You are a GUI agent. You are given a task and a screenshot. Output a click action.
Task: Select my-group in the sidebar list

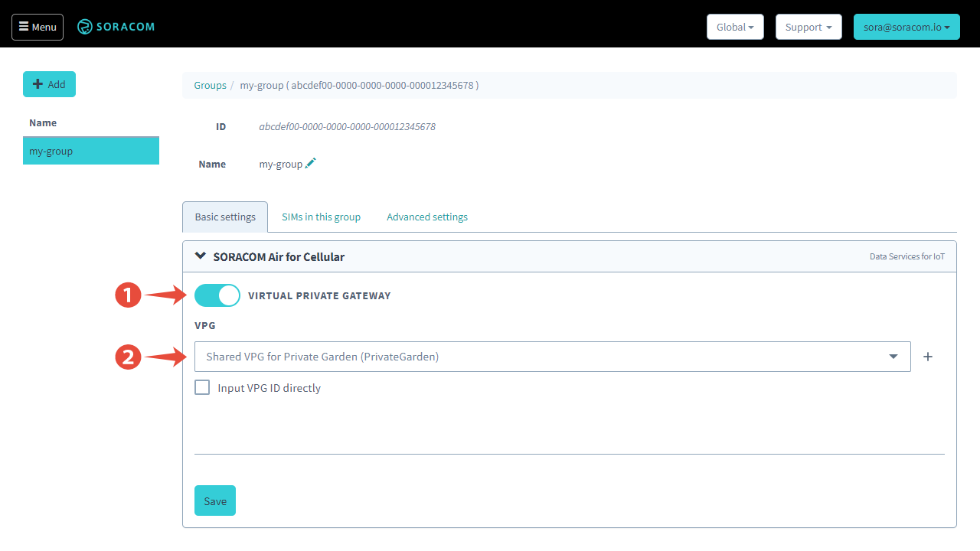tap(90, 150)
